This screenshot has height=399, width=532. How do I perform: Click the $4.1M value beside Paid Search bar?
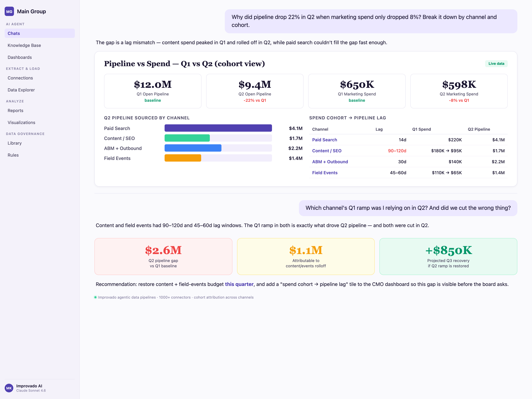point(296,128)
